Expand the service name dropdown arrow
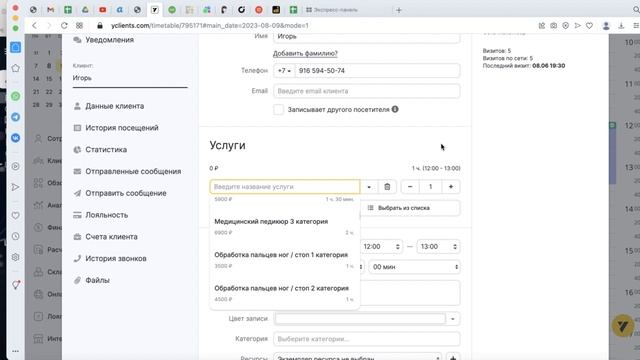640x360 pixels. coord(369,187)
